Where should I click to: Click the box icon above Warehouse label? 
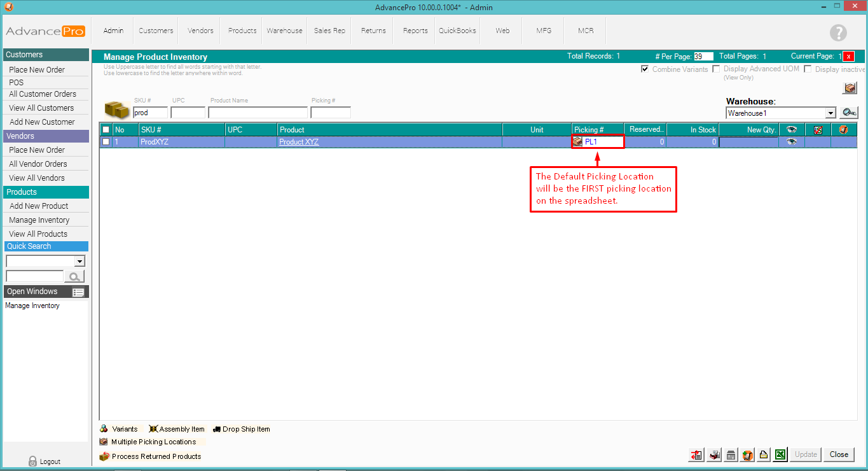[x=850, y=88]
